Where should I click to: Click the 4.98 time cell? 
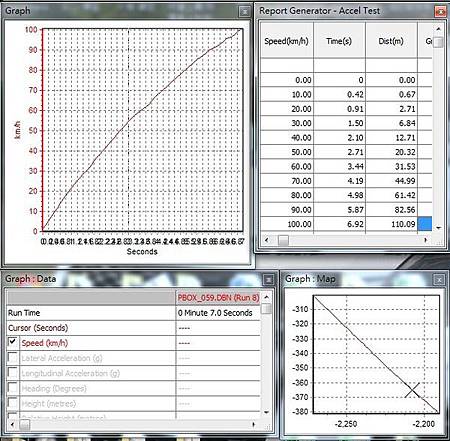(339, 195)
